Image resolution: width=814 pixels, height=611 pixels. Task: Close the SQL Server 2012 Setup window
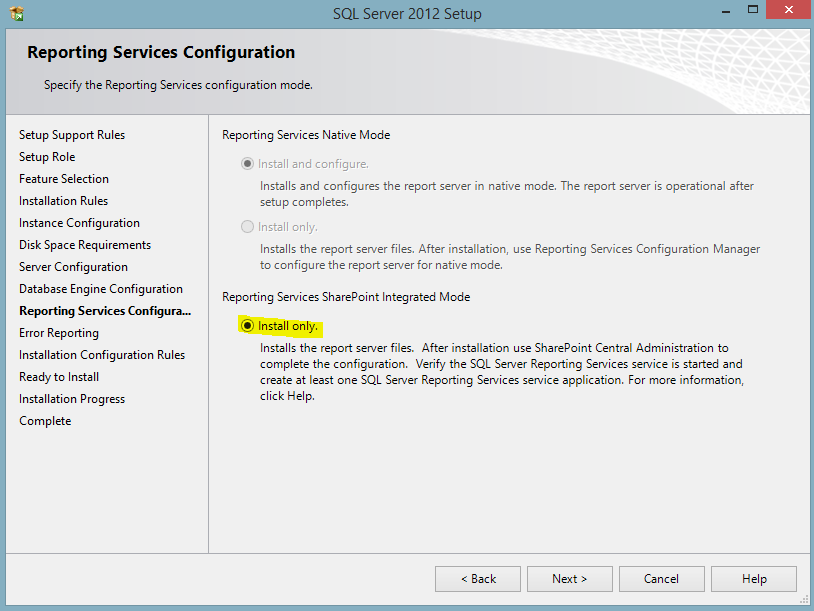(x=789, y=10)
